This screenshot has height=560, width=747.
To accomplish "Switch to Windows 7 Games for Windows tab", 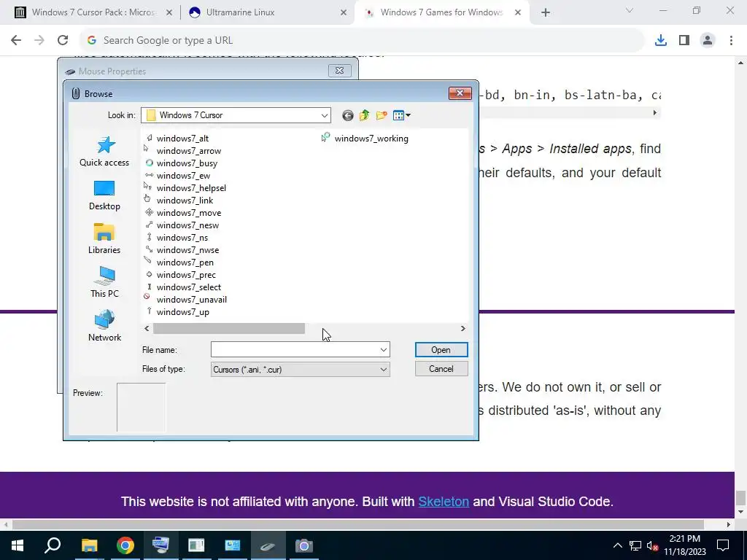I will [441, 12].
